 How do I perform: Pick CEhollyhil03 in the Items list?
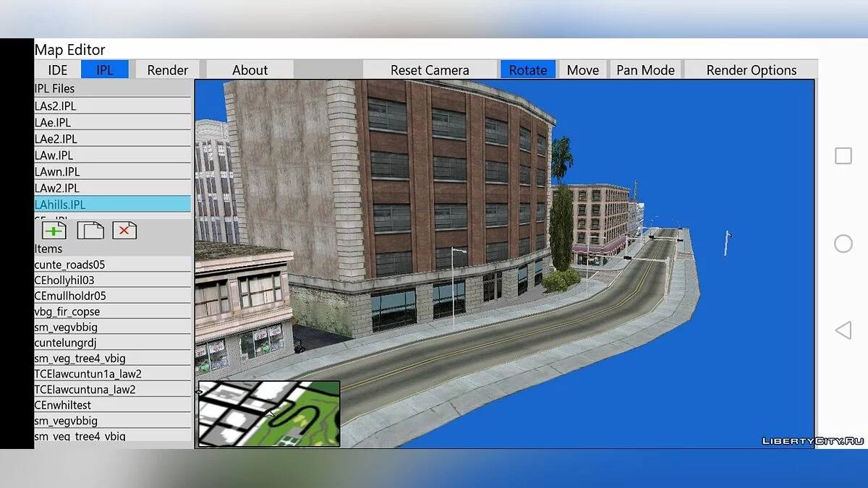pos(112,281)
